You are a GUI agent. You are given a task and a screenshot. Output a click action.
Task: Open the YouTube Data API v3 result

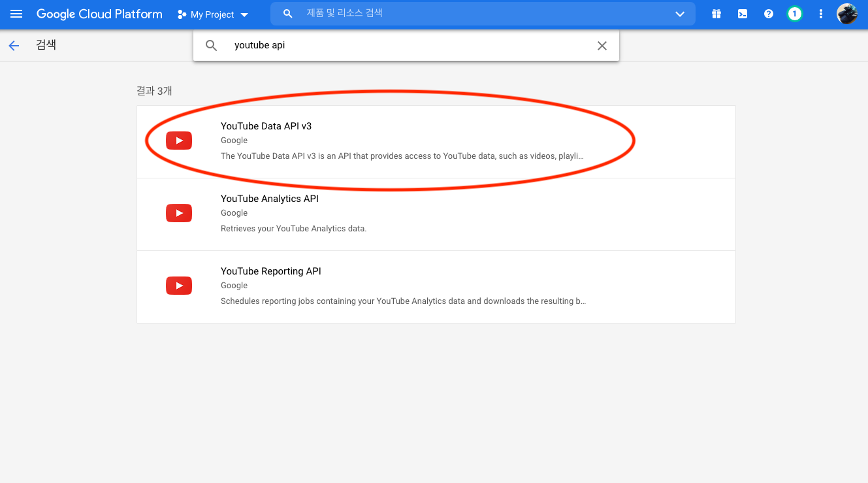click(436, 142)
